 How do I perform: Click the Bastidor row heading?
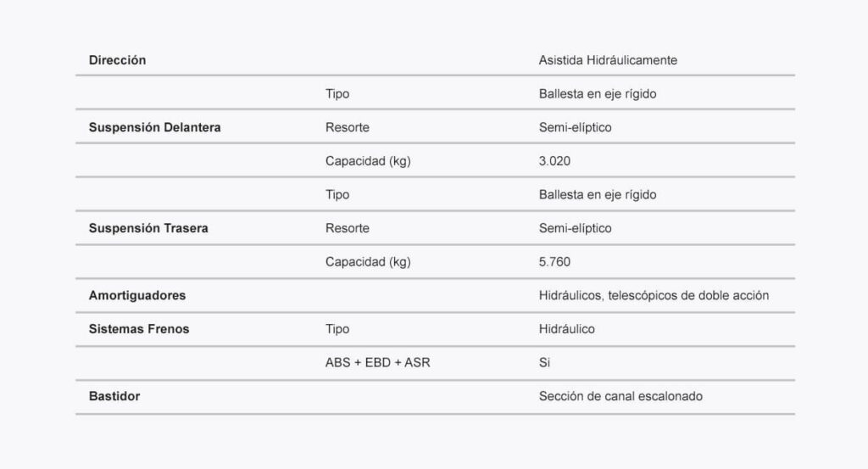point(114,396)
